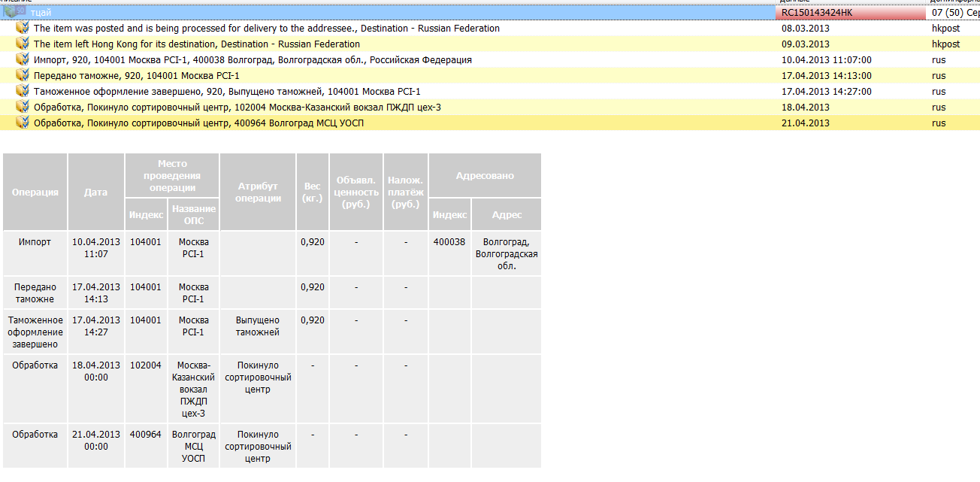Click "hkpost" on the 09.03.2013 row
The width and height of the screenshot is (980, 482).
tap(946, 44)
